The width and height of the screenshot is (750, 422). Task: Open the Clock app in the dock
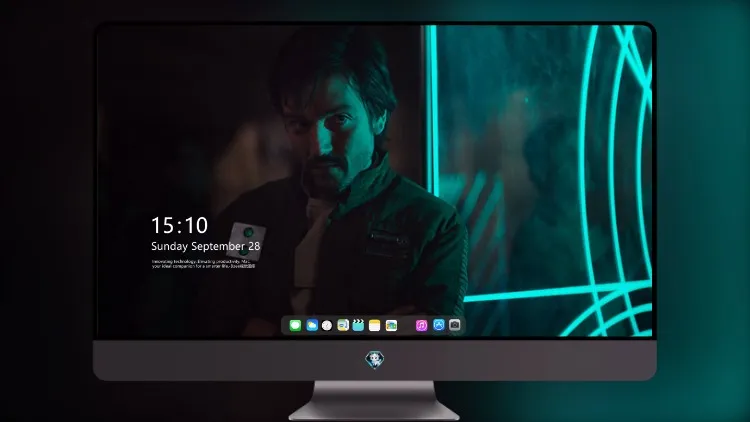point(327,325)
